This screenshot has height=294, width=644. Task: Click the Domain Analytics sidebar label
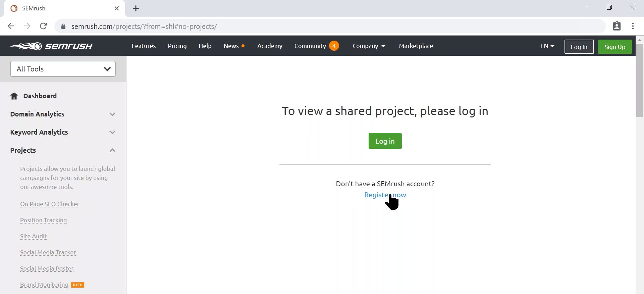(37, 114)
